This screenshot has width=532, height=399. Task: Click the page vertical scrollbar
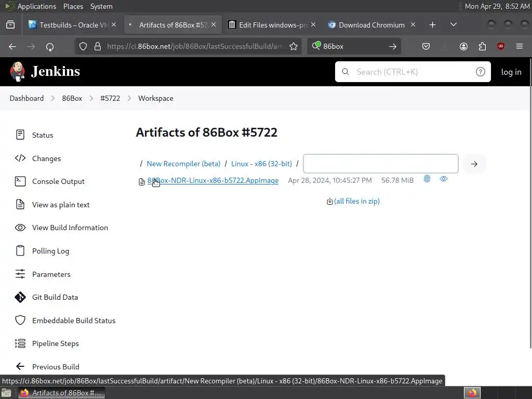pyautogui.click(x=530, y=203)
